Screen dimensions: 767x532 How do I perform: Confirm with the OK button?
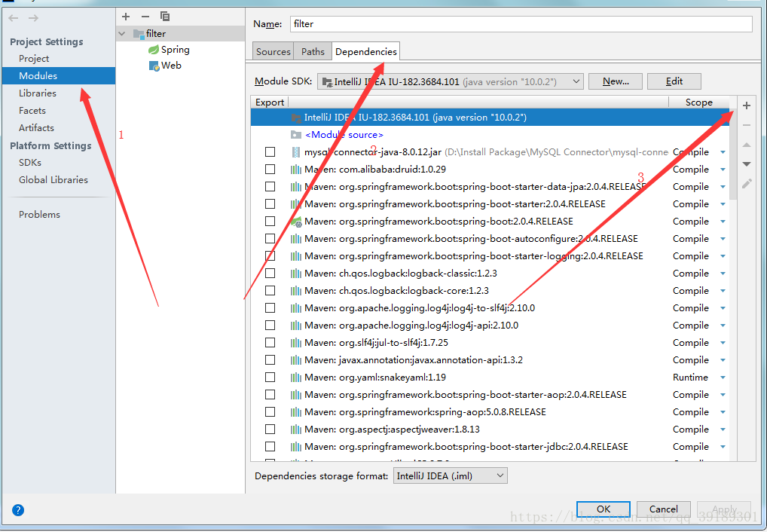(x=604, y=509)
